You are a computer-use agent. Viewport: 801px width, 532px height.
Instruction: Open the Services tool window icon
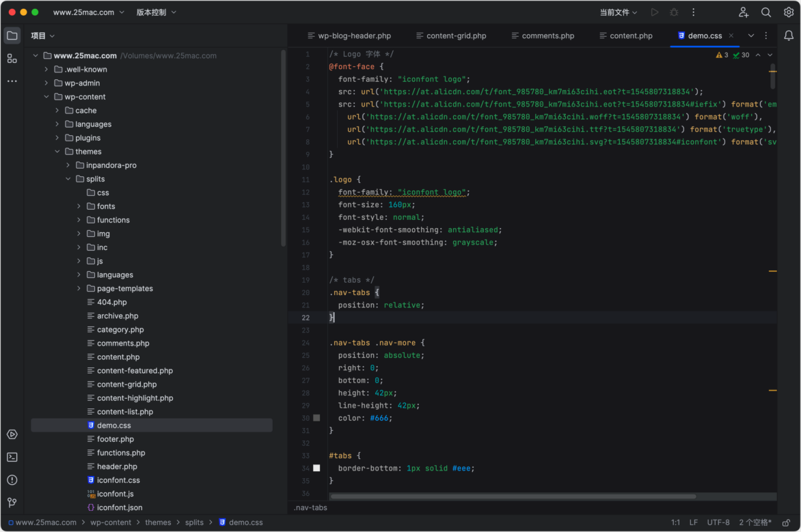[x=12, y=434]
